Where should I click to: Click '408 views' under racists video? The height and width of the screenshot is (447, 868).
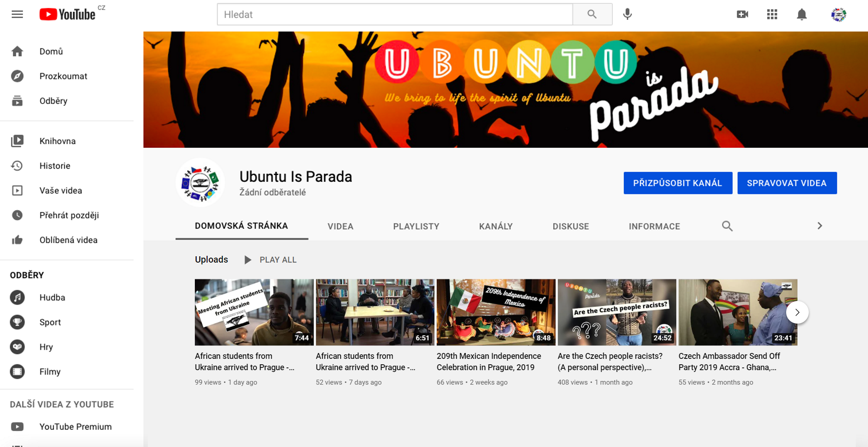pos(572,382)
